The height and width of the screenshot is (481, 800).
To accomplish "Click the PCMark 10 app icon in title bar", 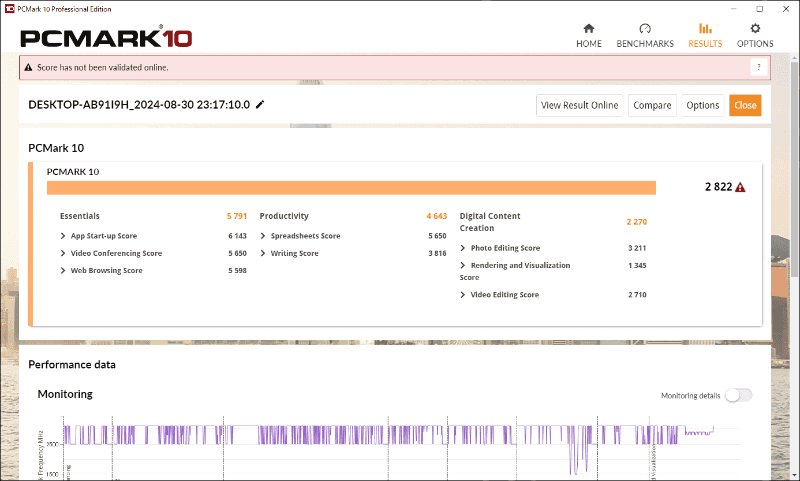I will click(9, 9).
